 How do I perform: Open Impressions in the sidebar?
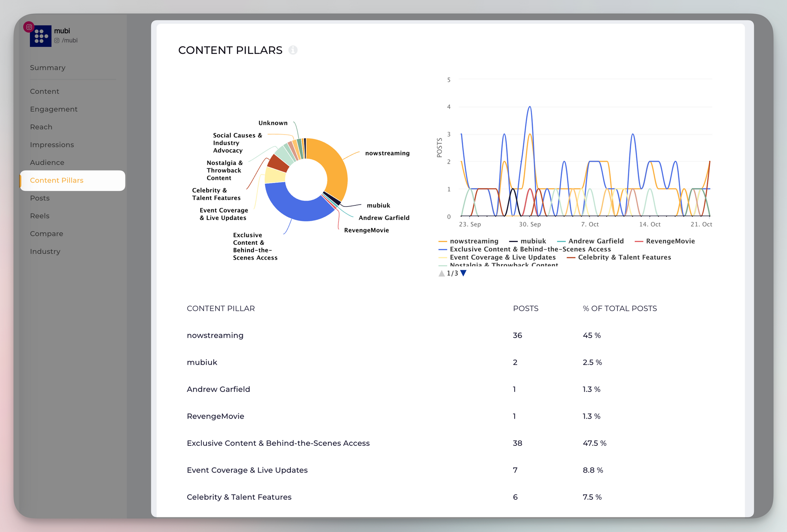(x=52, y=144)
